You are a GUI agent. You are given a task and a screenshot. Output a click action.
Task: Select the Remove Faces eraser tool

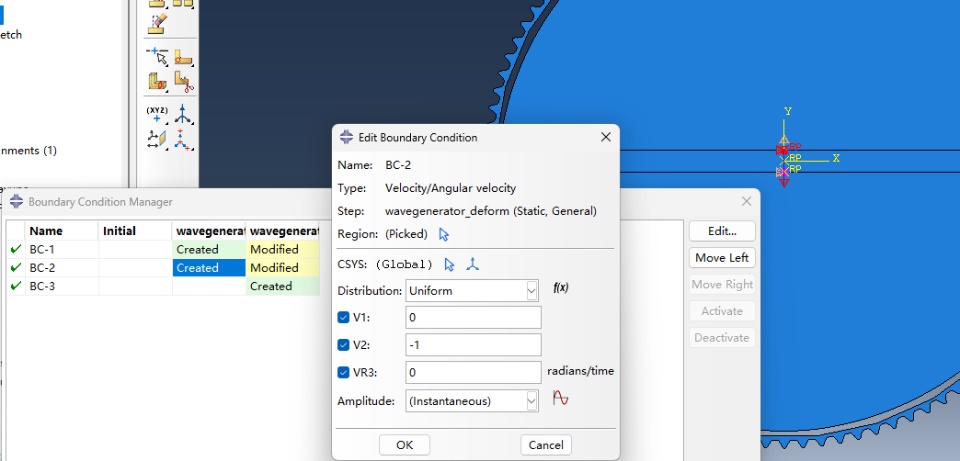tap(157, 24)
